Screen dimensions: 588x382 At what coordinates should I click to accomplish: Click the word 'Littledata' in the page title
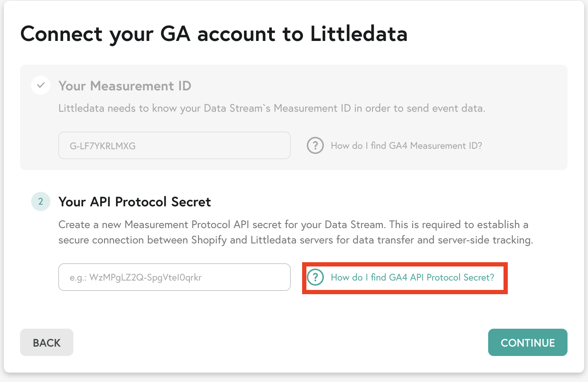coord(359,34)
